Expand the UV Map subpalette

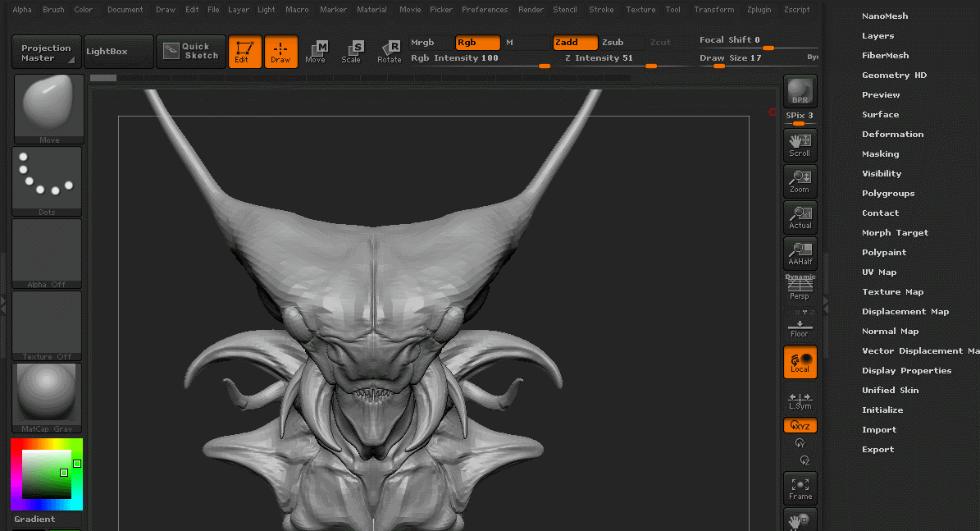tap(879, 272)
